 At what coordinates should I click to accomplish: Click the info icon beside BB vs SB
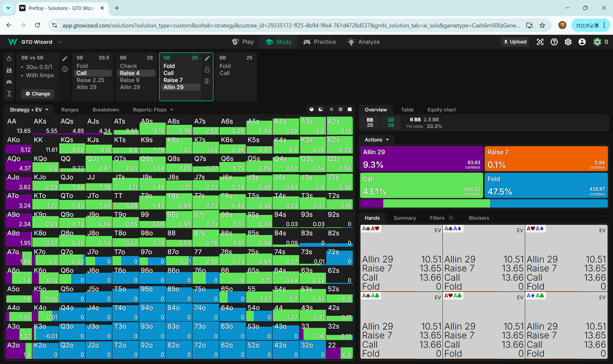(x=65, y=69)
